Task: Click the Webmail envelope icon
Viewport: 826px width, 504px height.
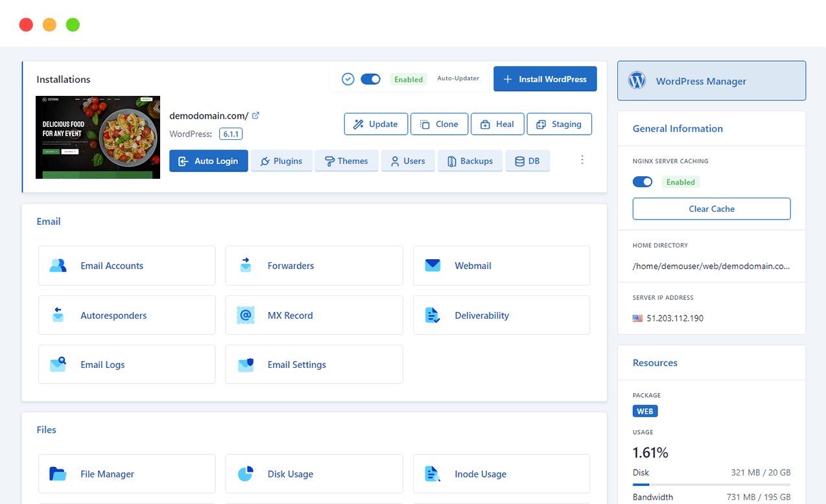Action: [x=432, y=266]
